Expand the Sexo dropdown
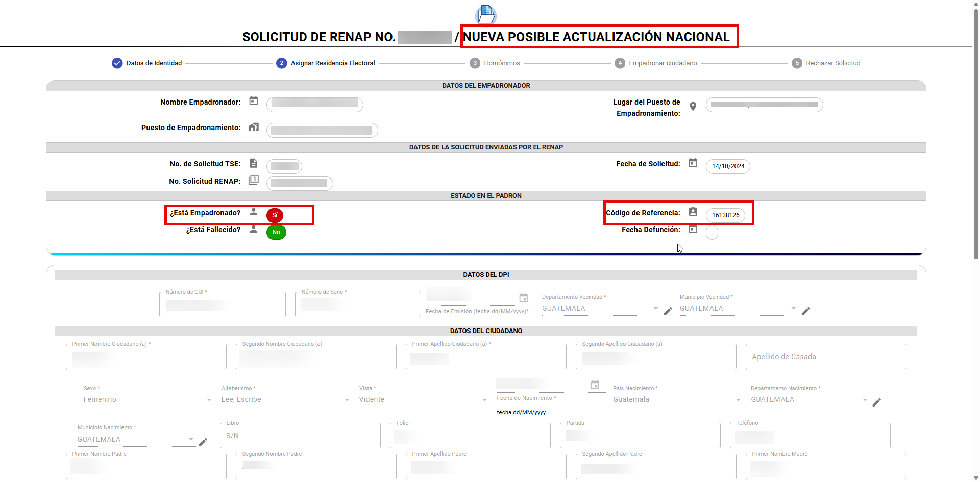 pyautogui.click(x=148, y=400)
